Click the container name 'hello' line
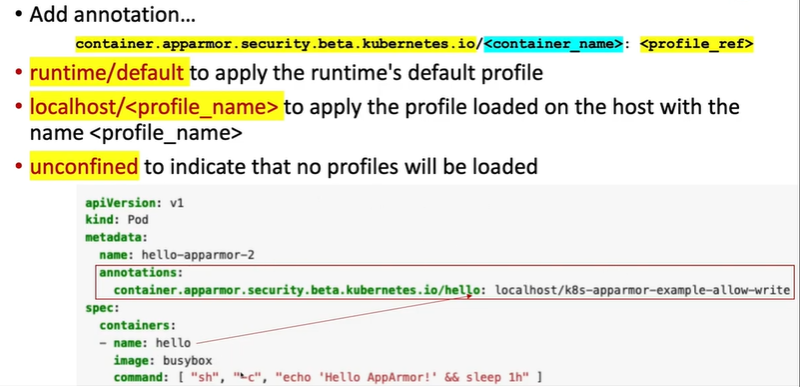The height and width of the screenshot is (387, 800). point(145,343)
